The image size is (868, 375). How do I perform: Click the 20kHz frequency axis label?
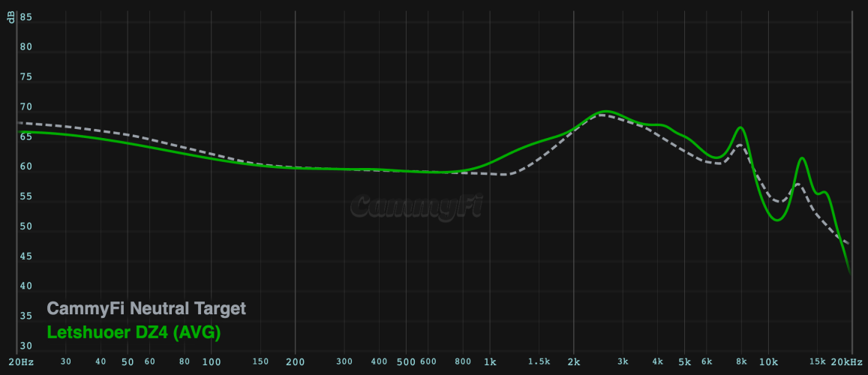tap(846, 361)
